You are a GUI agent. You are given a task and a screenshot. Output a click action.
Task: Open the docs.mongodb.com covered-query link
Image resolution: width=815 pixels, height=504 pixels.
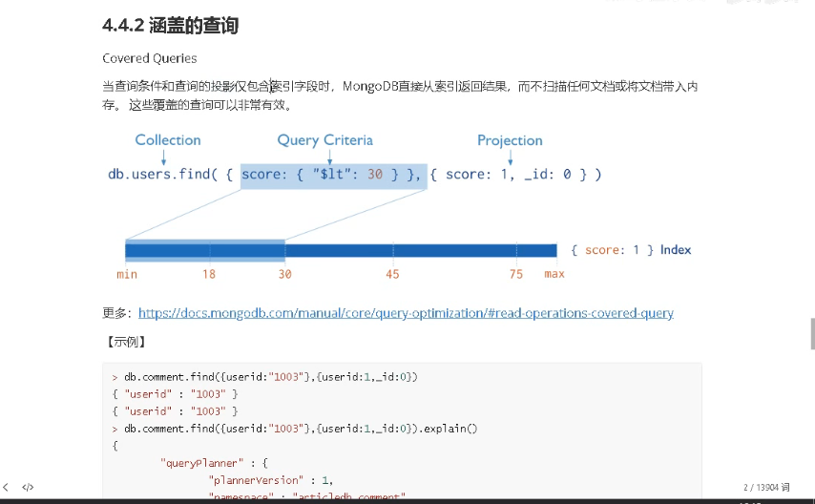click(x=406, y=313)
